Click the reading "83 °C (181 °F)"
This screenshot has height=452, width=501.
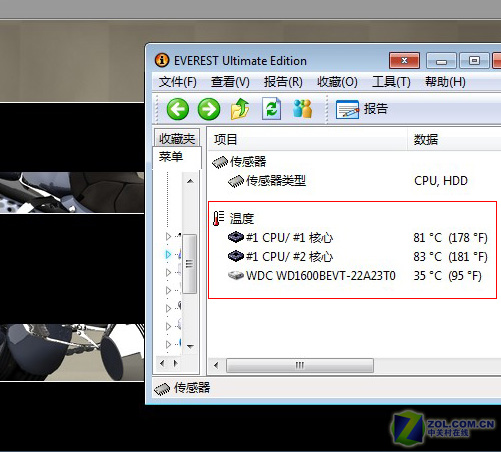(450, 257)
